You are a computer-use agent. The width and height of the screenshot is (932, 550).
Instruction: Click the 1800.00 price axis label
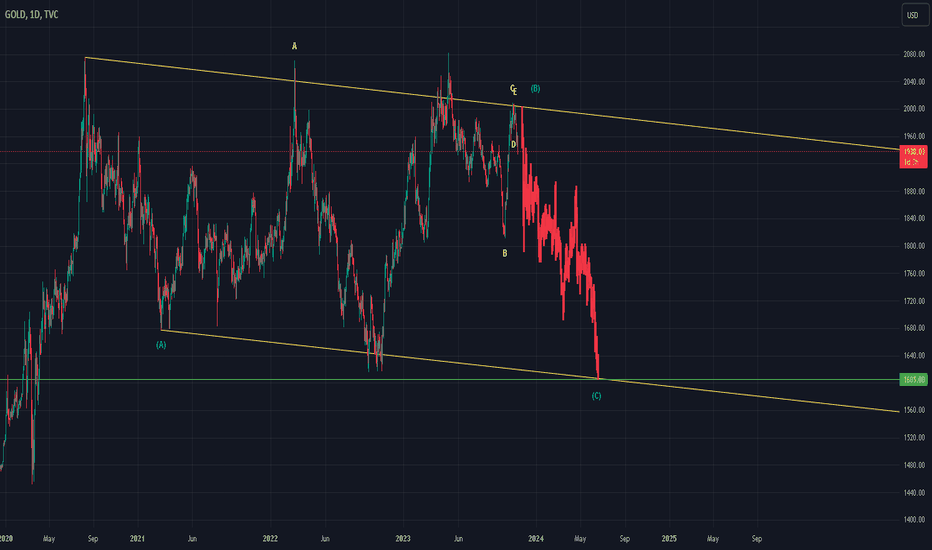pyautogui.click(x=914, y=246)
